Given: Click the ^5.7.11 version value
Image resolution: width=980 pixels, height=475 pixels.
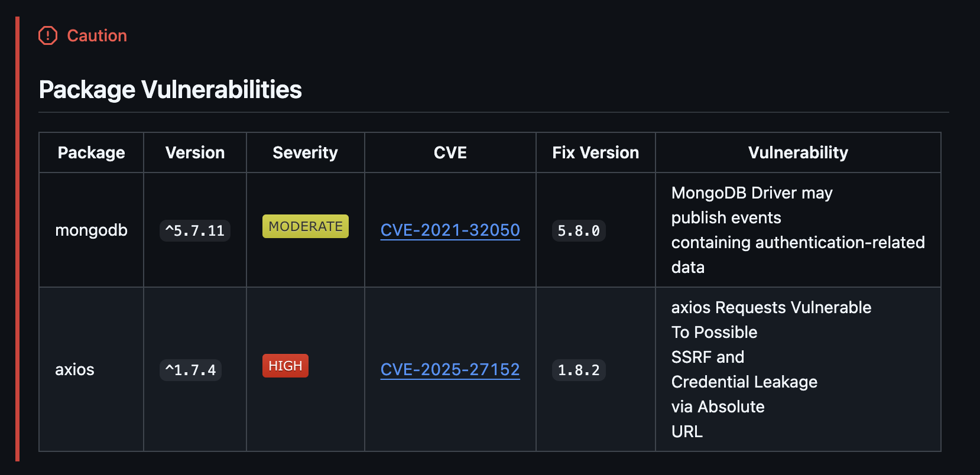Looking at the screenshot, I should tap(195, 230).
